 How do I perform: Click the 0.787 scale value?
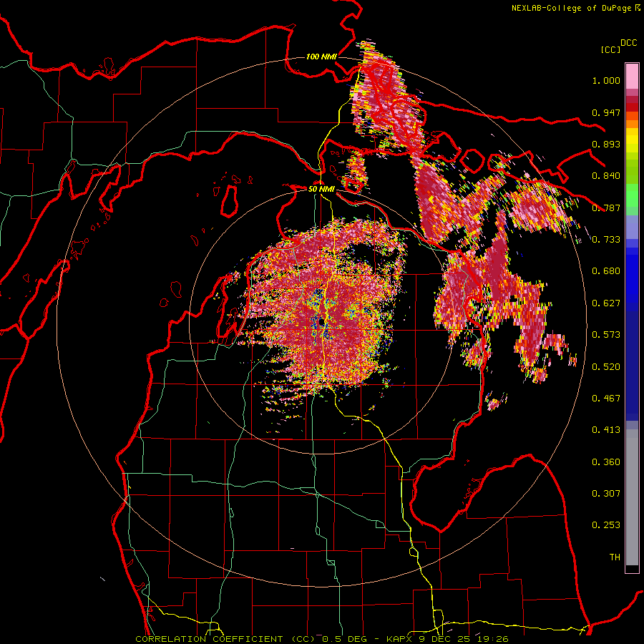point(606,208)
